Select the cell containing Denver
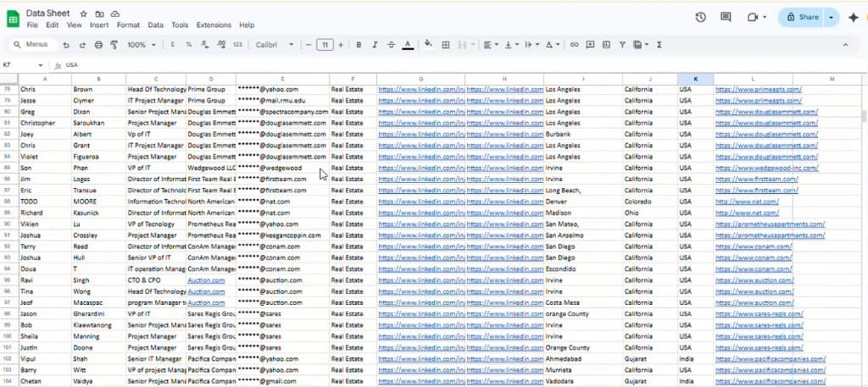 [x=583, y=202]
